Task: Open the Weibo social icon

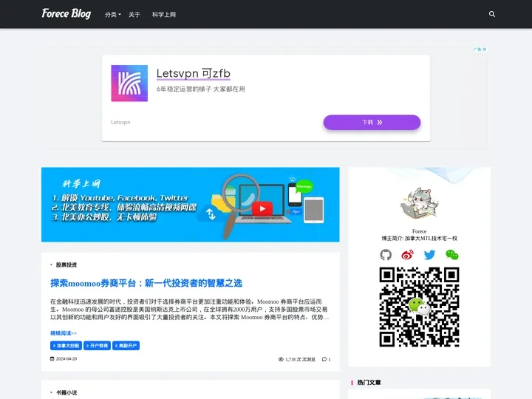Action: [407, 255]
